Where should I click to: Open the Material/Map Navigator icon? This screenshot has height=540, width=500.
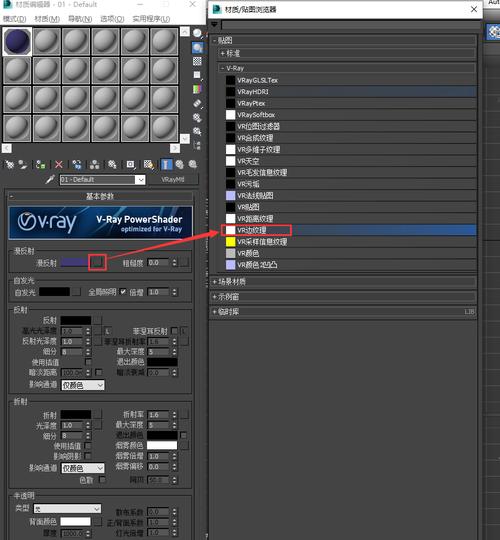click(x=197, y=145)
